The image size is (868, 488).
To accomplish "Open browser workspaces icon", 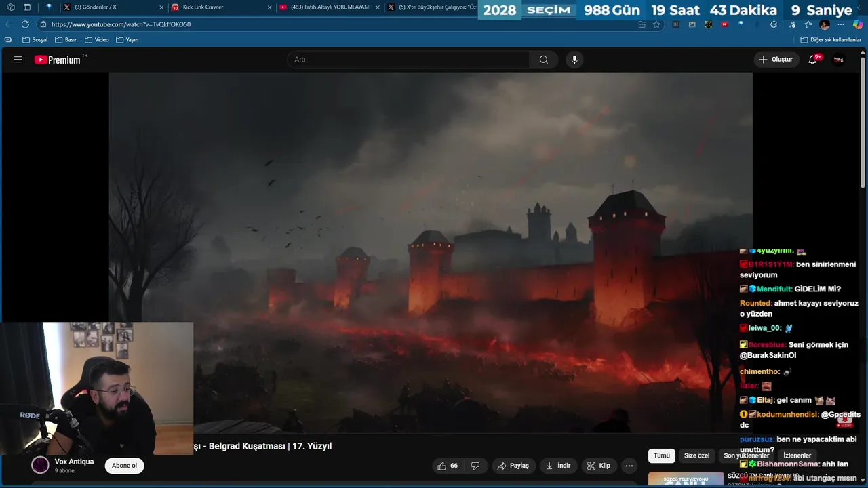I will [10, 7].
